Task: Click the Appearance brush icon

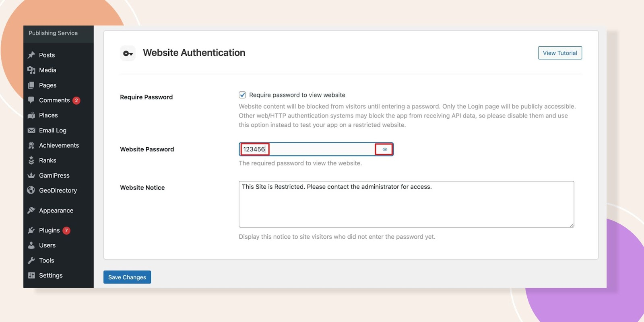Action: click(x=31, y=211)
